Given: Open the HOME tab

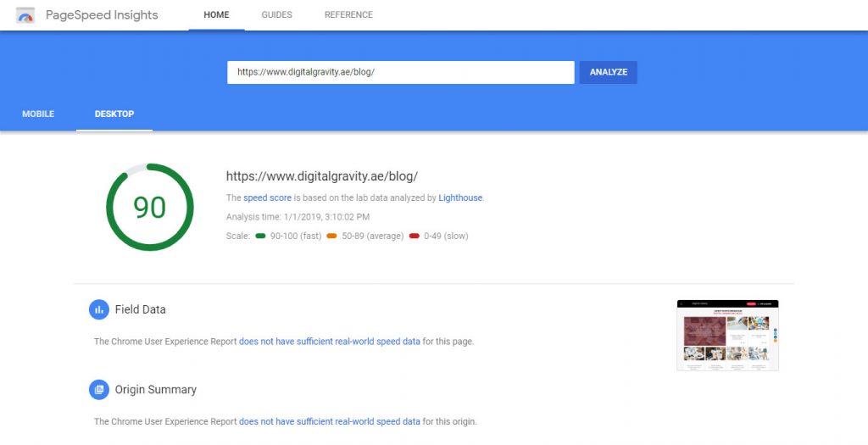Looking at the screenshot, I should pyautogui.click(x=216, y=15).
